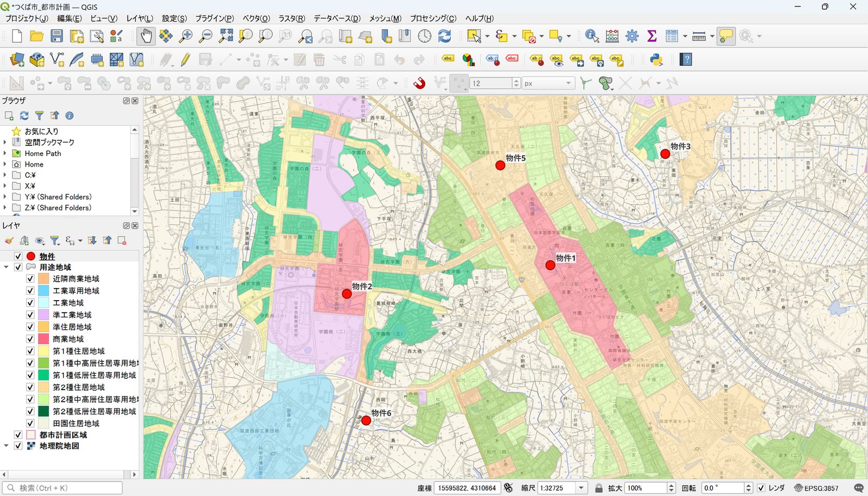Select the Identify Features tool
The height and width of the screenshot is (496, 868).
coord(592,36)
